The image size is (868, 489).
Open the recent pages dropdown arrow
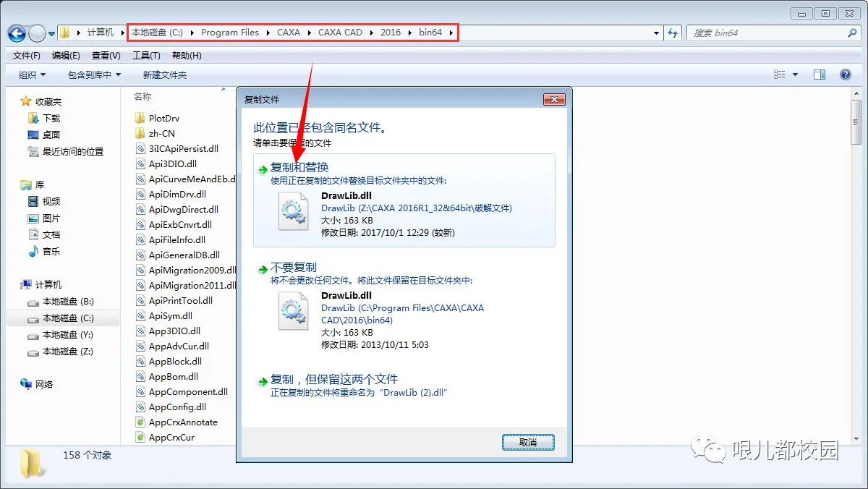point(52,34)
